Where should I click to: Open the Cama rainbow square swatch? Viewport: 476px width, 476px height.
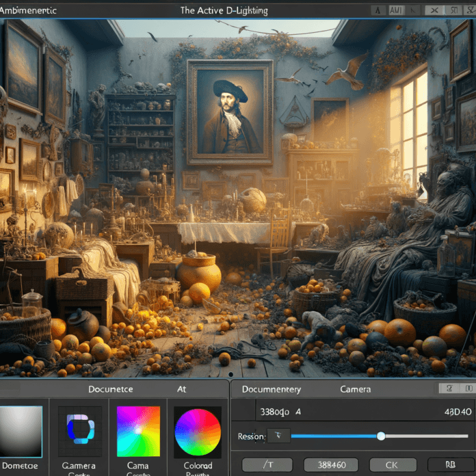click(x=138, y=431)
